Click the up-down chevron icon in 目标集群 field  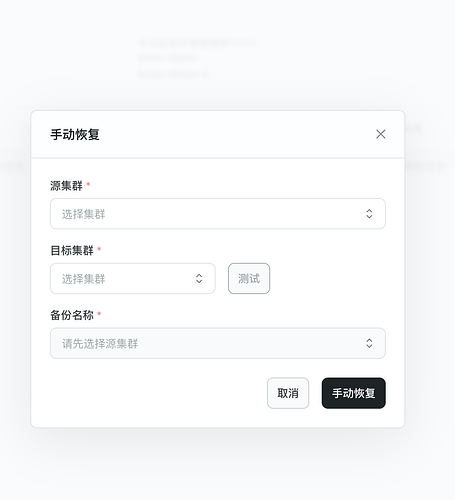click(x=199, y=278)
